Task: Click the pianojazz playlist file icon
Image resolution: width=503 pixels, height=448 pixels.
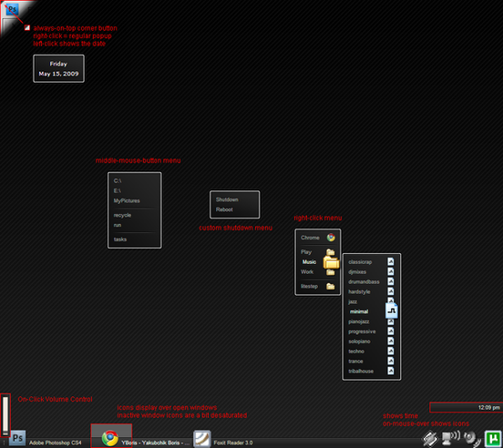Action: click(x=390, y=321)
